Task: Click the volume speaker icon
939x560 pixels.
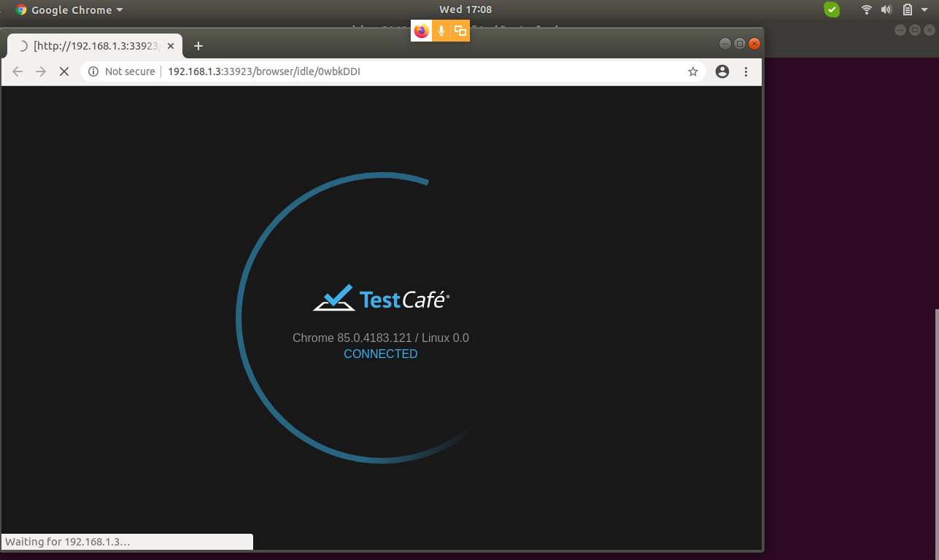Action: [x=886, y=10]
